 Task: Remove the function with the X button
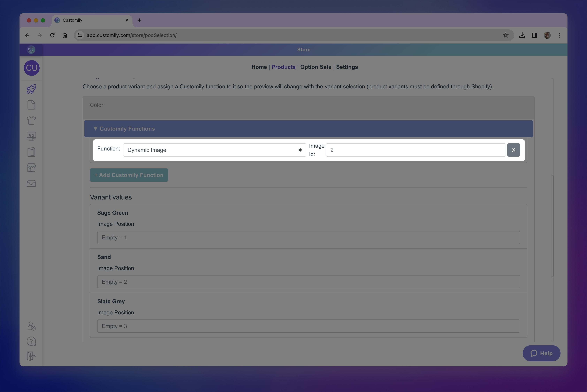click(513, 150)
